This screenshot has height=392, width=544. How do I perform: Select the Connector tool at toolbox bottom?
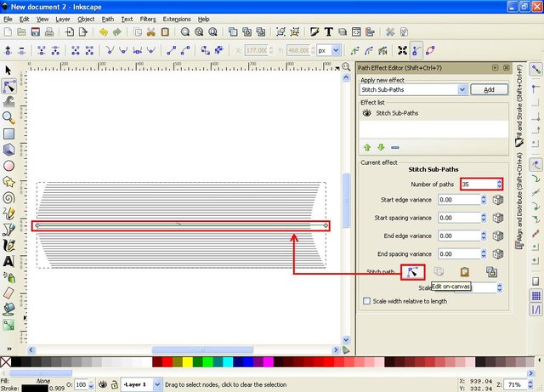[8, 325]
